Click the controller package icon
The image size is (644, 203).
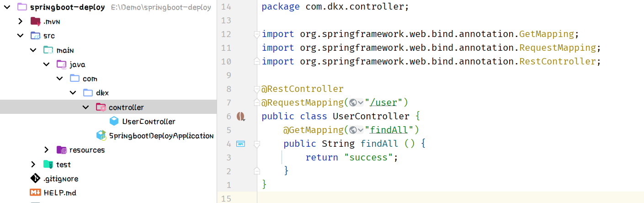click(x=101, y=107)
